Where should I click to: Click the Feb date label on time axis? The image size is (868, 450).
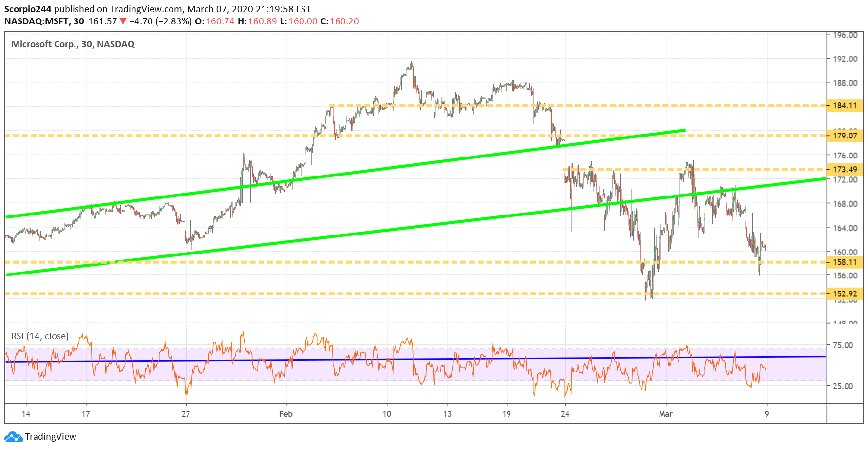(286, 414)
